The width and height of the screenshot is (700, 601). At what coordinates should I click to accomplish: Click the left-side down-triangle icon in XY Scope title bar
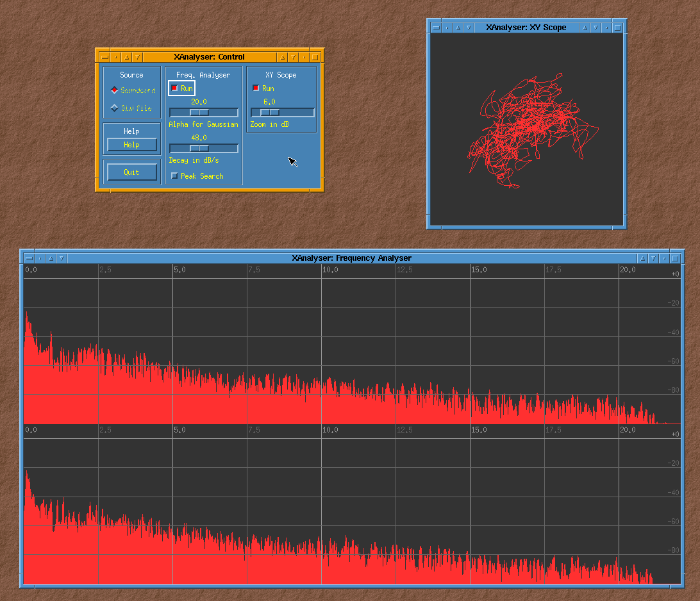[469, 28]
